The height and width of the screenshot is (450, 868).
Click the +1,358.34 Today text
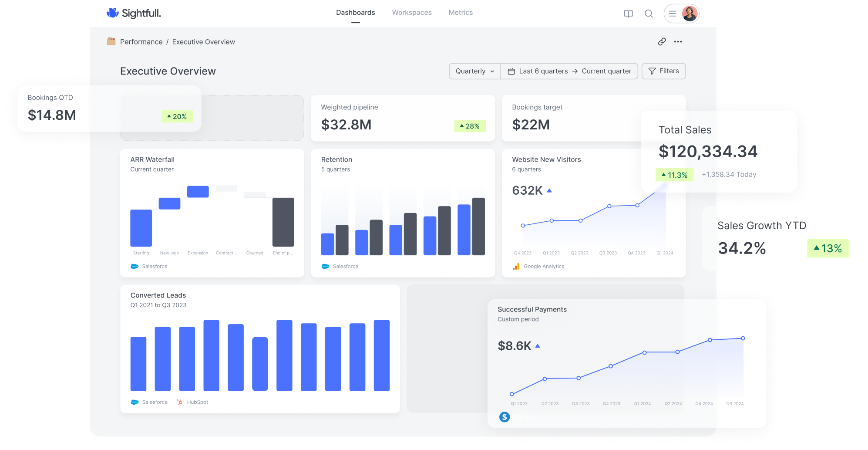(729, 175)
